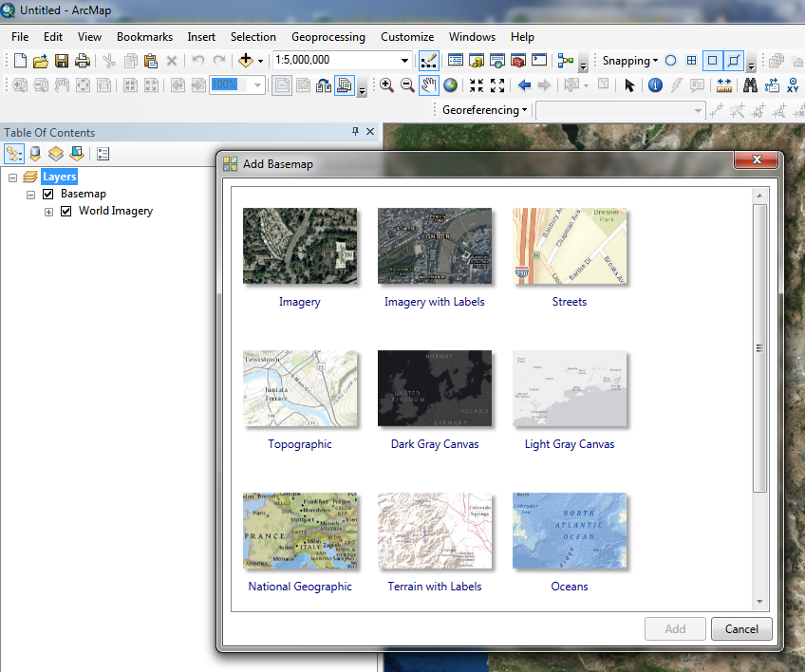Click basemap list scroll up arrow
Image resolution: width=805 pixels, height=672 pixels.
click(759, 196)
